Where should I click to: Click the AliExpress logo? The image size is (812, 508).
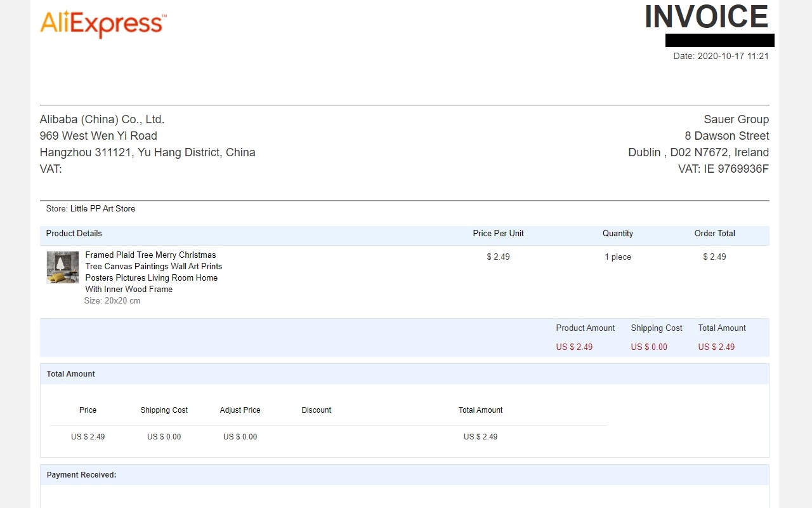pos(103,24)
